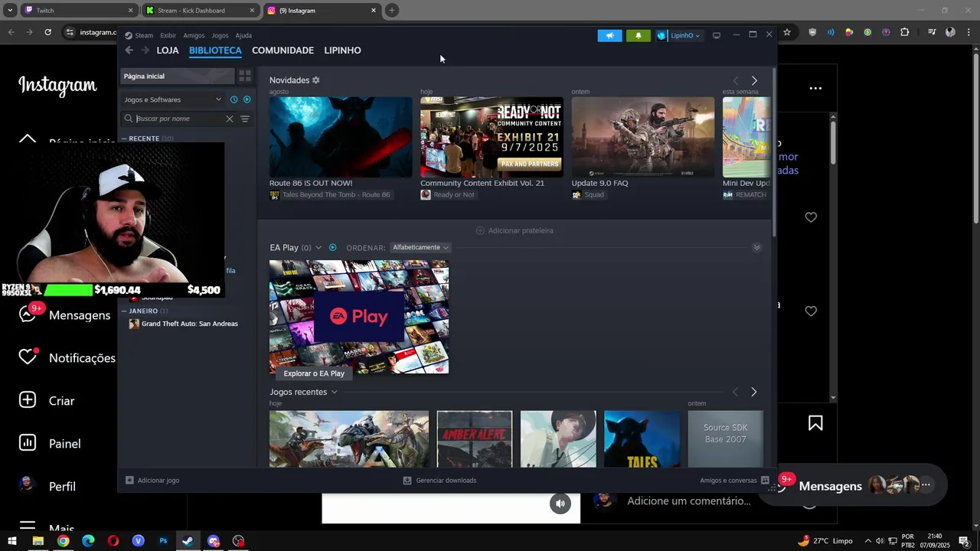
Task: Open a new Chrome tab
Action: (x=392, y=11)
